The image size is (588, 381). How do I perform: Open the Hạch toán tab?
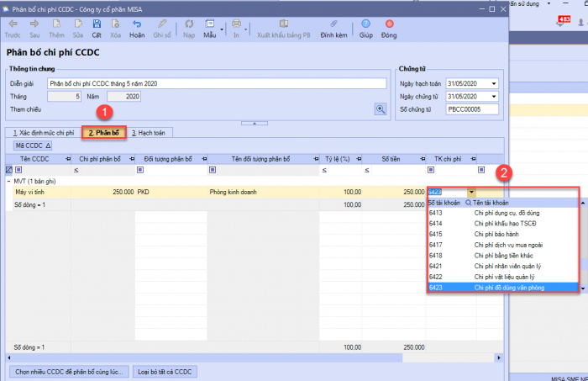tap(150, 133)
